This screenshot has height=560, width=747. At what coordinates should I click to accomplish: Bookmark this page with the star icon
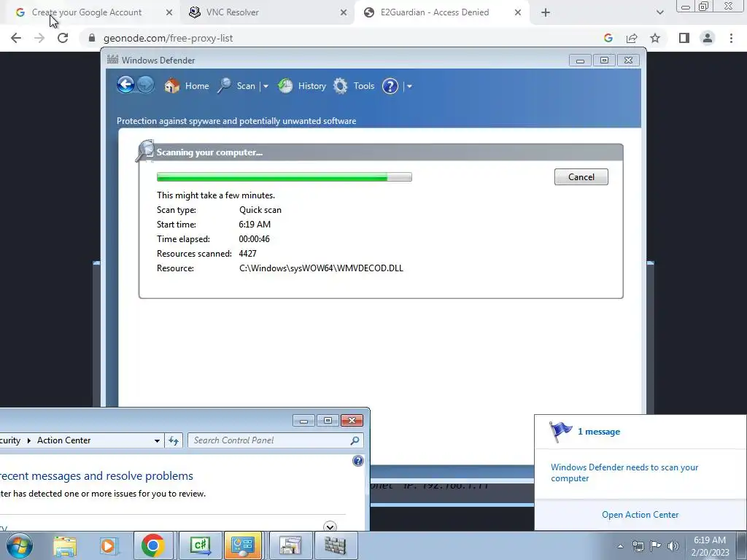(x=655, y=38)
